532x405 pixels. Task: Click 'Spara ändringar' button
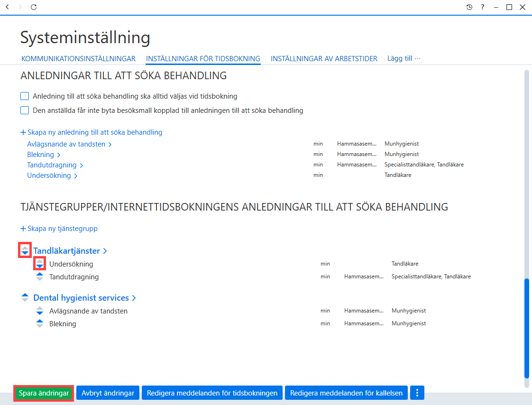[44, 393]
